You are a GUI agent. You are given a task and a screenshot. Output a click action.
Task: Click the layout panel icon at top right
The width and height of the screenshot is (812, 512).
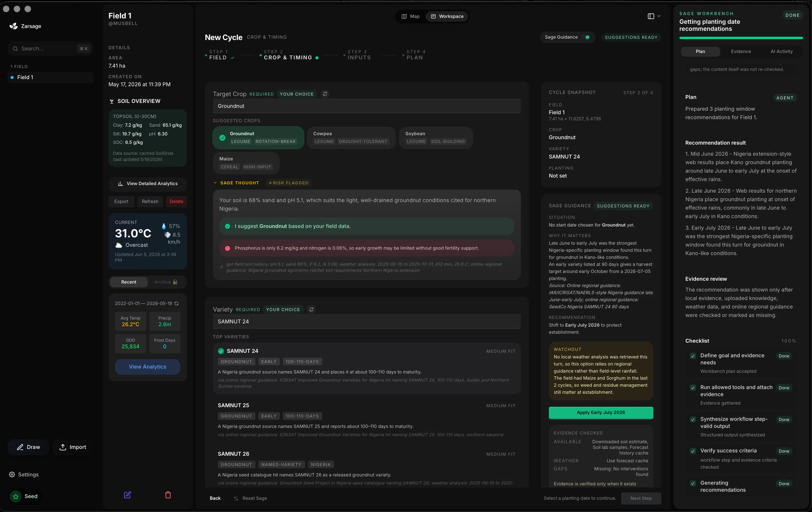coord(651,16)
